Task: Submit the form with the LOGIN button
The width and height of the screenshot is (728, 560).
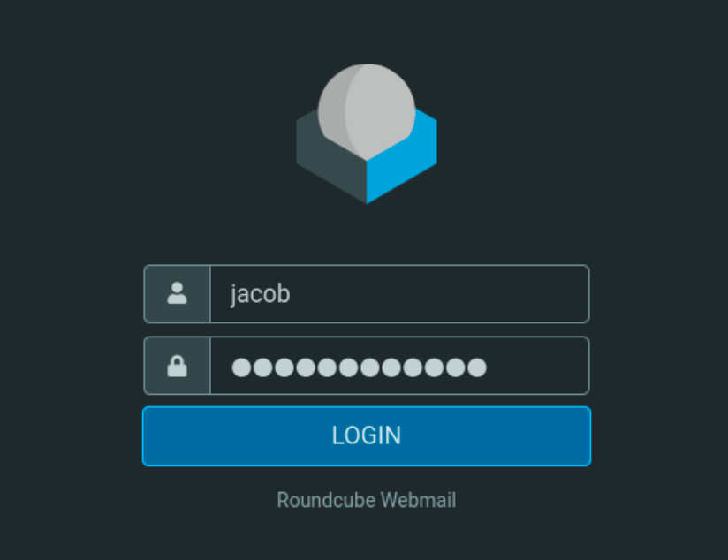Action: (367, 436)
